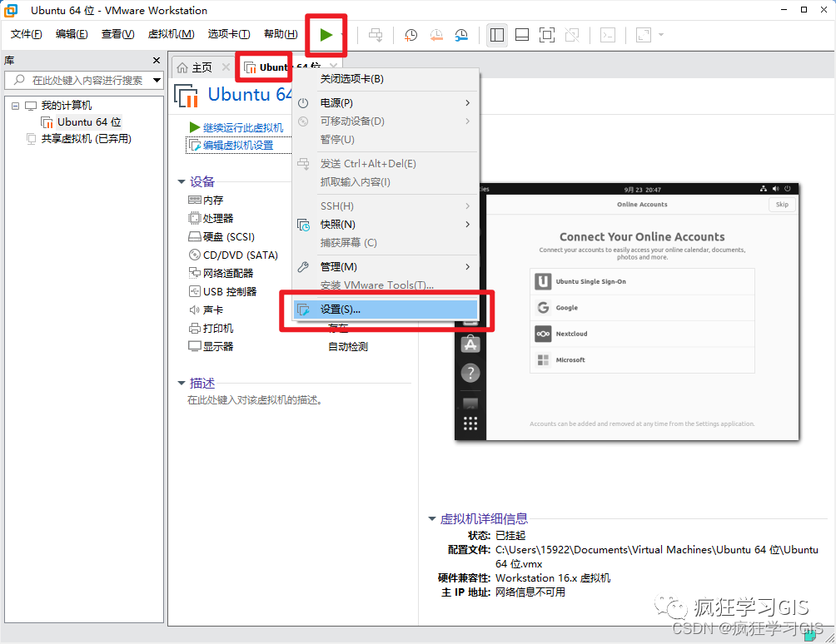
Task: Click the revert to snapshot icon
Action: [436, 35]
